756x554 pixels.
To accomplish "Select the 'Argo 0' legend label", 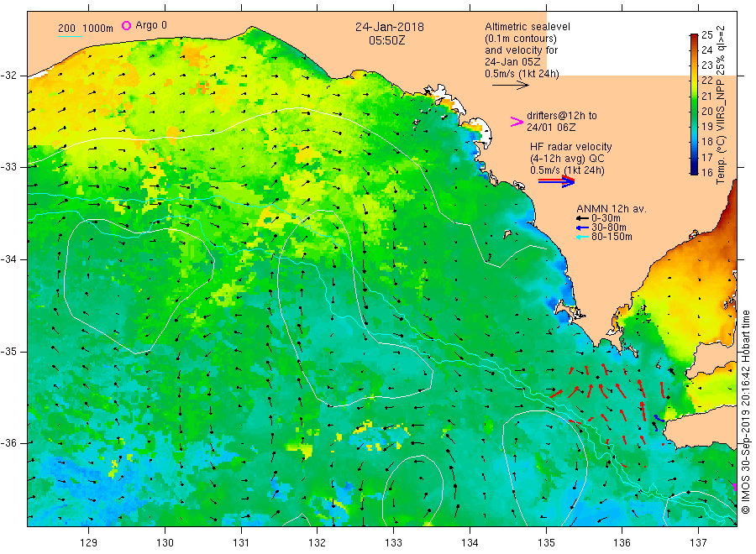I will [x=151, y=25].
